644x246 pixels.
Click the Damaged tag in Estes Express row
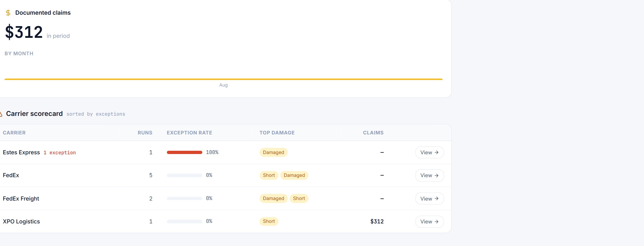coord(273,152)
